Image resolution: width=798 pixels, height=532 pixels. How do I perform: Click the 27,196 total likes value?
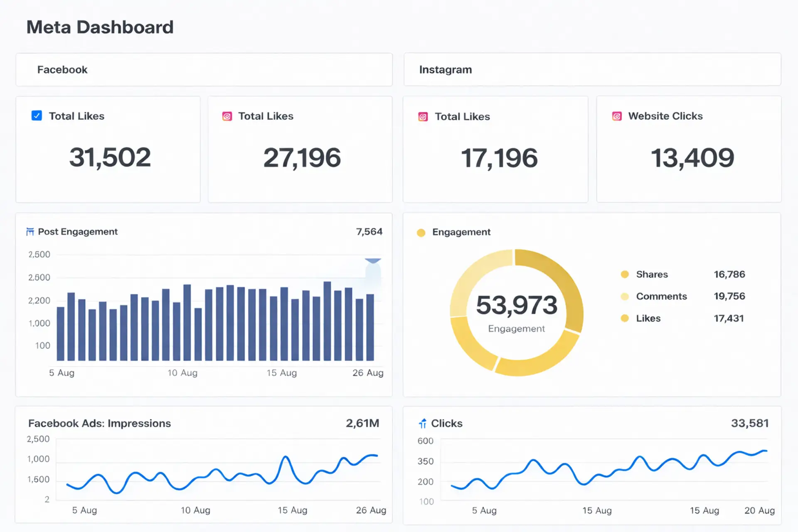[x=302, y=158]
